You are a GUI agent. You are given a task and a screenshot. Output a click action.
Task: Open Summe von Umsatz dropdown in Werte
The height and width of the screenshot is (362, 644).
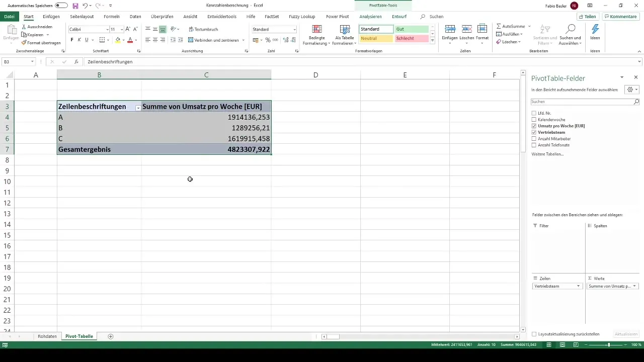[x=634, y=286]
